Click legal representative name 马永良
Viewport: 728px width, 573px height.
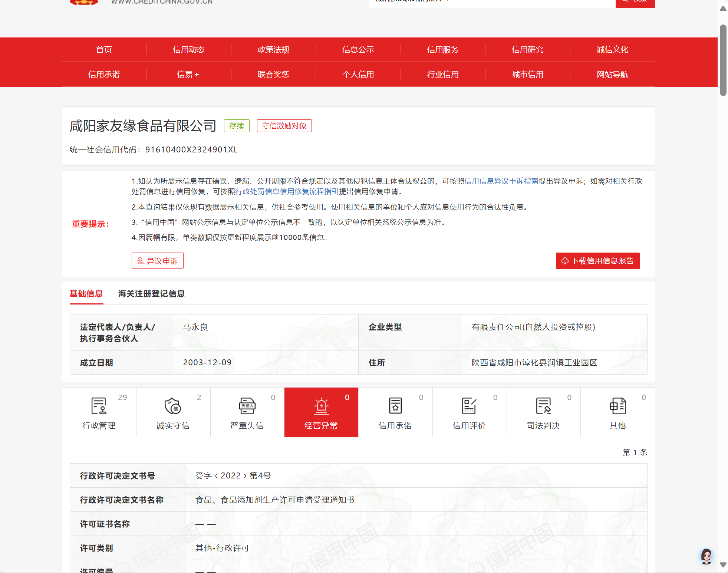click(195, 327)
